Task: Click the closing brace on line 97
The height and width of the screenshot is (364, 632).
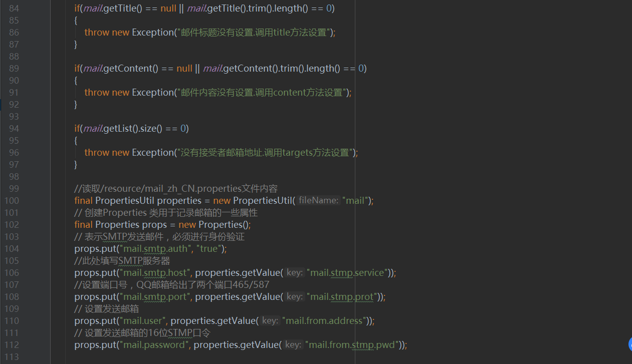Action: (x=76, y=164)
